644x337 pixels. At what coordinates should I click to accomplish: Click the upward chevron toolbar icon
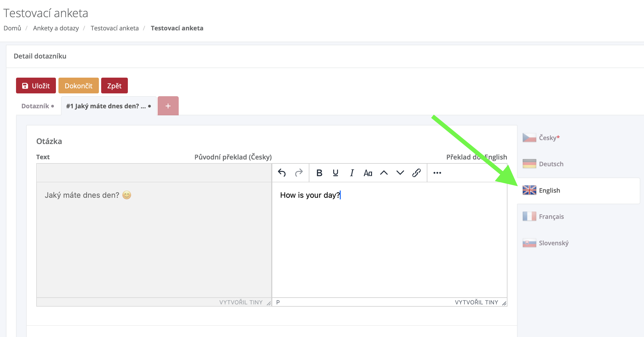click(x=384, y=173)
